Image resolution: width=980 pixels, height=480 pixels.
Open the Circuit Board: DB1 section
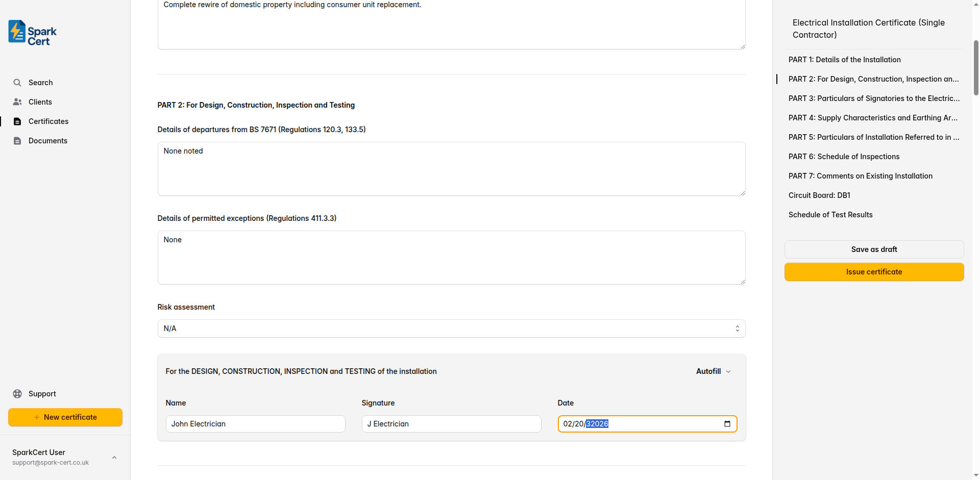pos(819,195)
